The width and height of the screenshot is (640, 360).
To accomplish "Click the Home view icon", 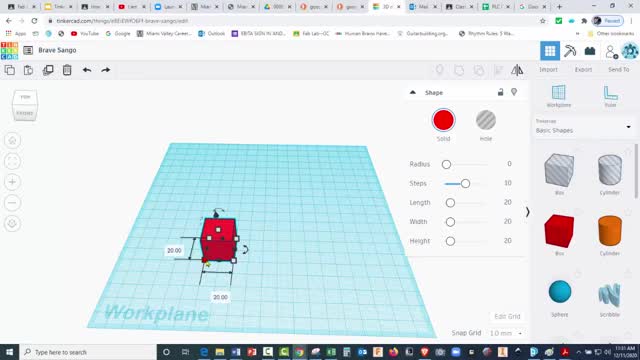I will [12, 140].
